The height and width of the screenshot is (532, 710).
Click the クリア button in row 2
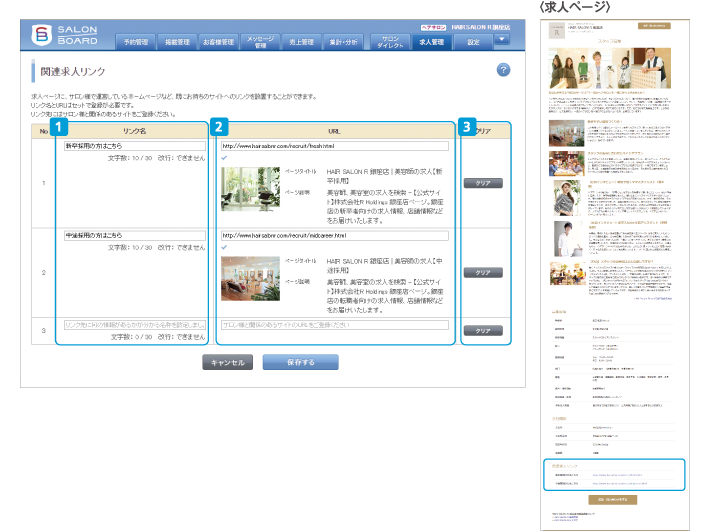[483, 272]
